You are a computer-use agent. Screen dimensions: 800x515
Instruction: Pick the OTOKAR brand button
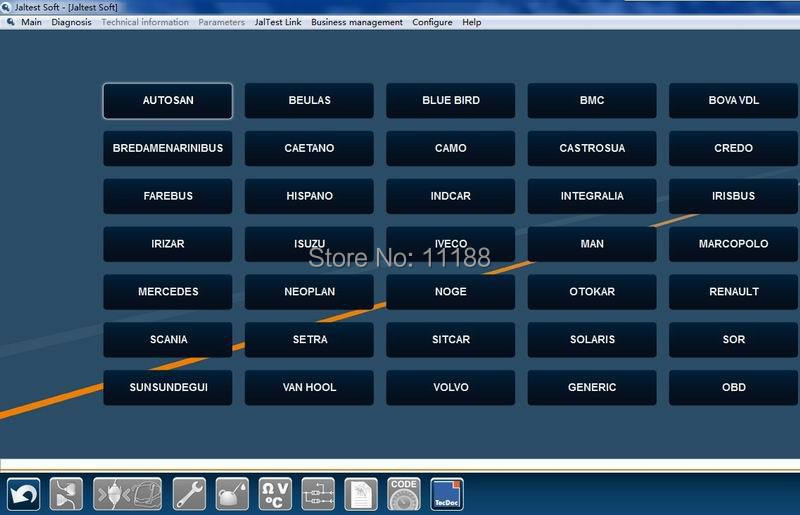point(592,292)
